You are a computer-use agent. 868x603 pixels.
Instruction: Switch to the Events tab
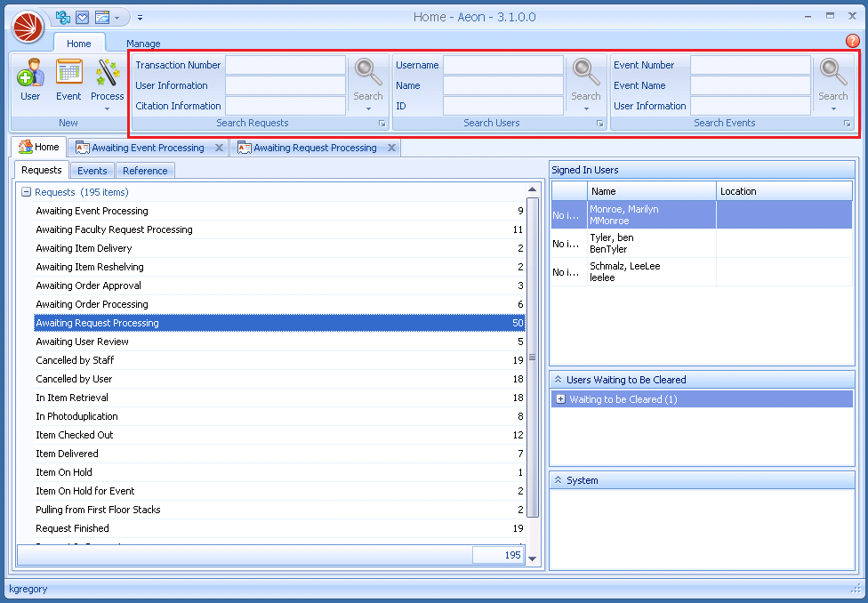tap(92, 171)
